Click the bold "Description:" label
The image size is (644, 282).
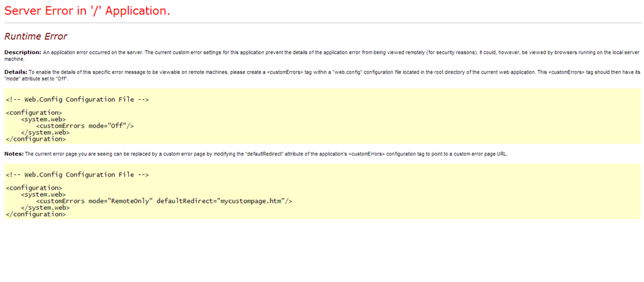23,53
